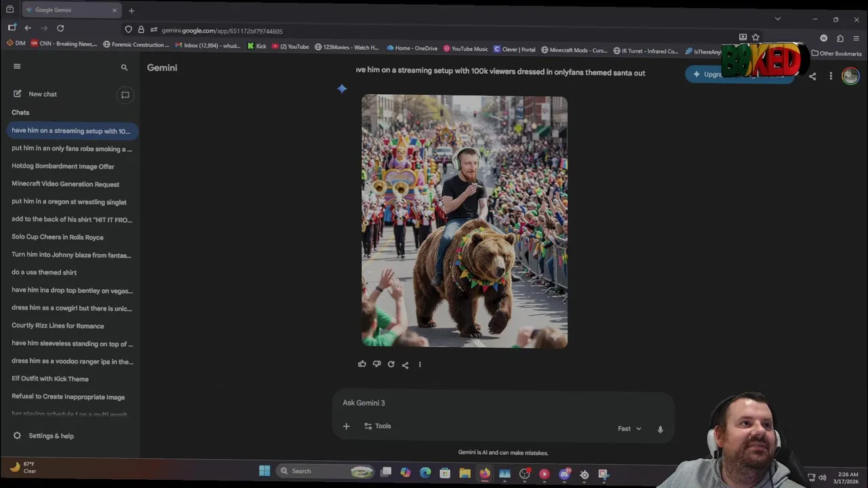Click the Windows taskbar Search box
This screenshot has width=868, height=488.
coord(325,471)
